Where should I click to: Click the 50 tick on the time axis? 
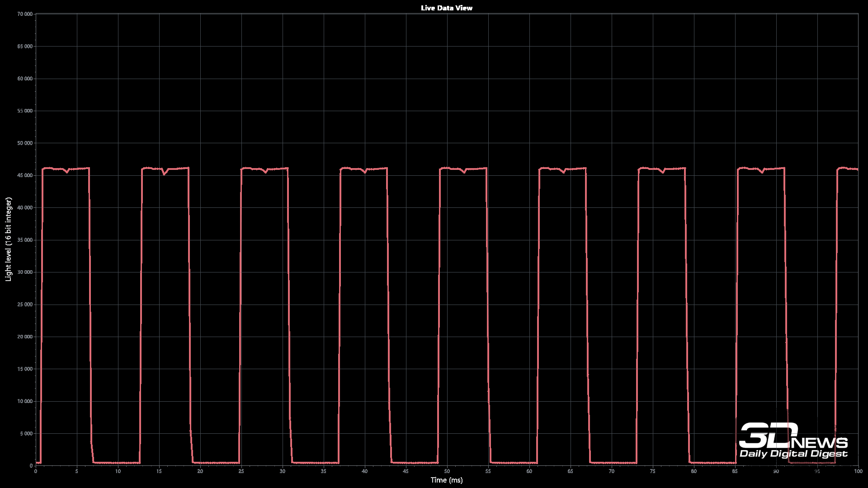pos(447,471)
